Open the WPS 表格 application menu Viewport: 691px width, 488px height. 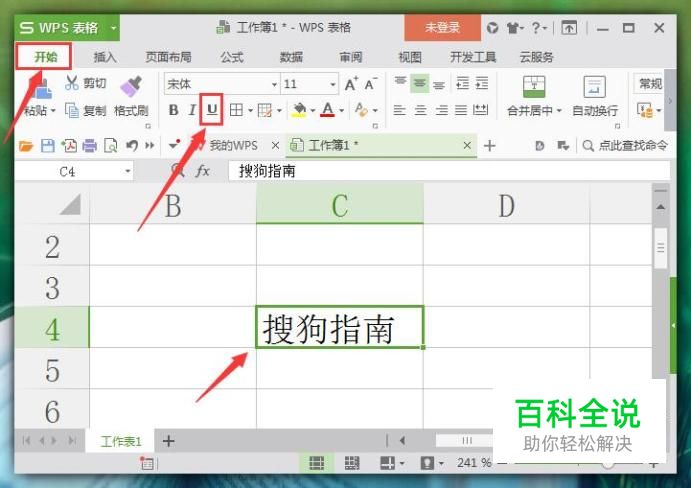pyautogui.click(x=67, y=28)
